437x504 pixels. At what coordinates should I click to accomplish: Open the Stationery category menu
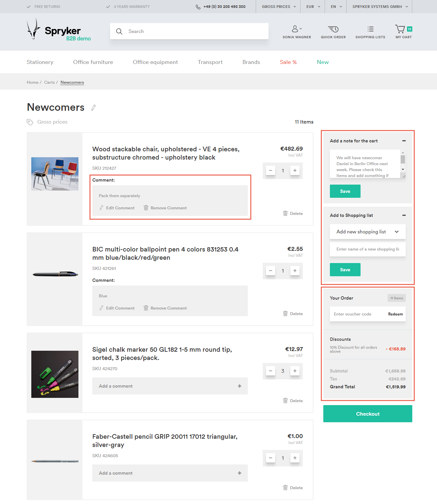tap(40, 62)
